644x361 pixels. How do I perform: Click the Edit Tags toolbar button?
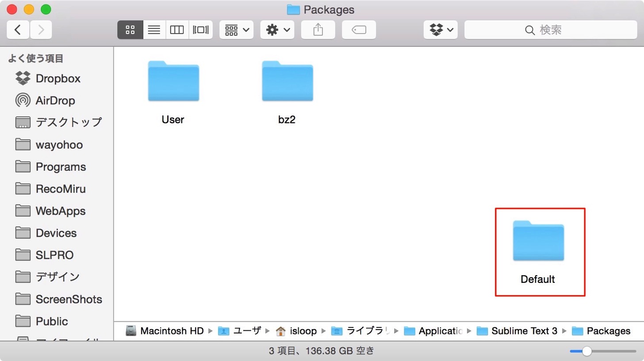coord(359,30)
